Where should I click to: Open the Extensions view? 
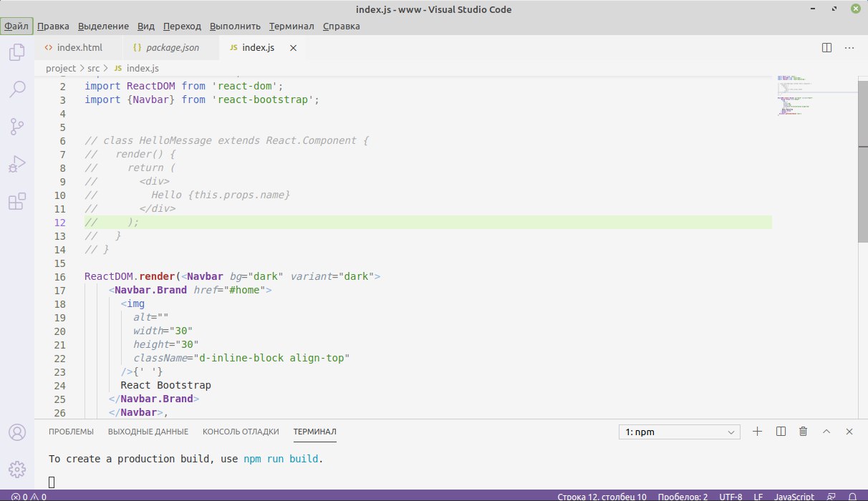click(16, 202)
